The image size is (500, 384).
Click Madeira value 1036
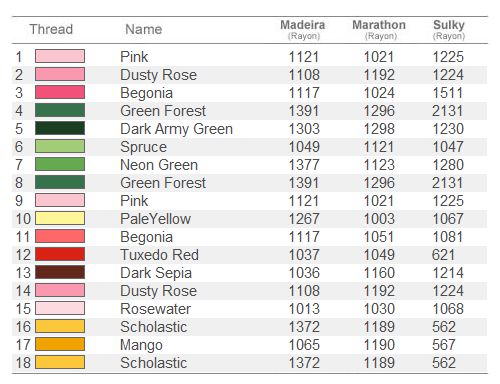click(x=304, y=273)
